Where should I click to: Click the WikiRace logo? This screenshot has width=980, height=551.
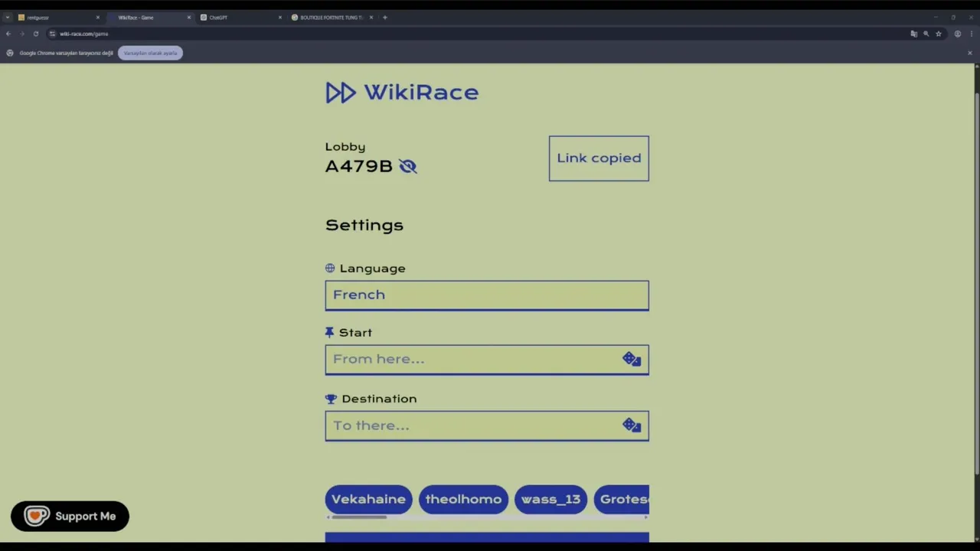pyautogui.click(x=402, y=93)
